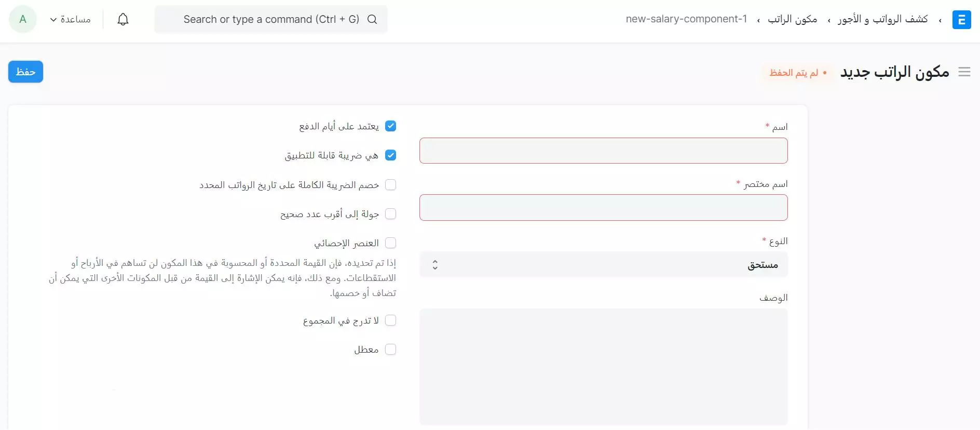Focus the "اسم مختصر" abbreviation field
The width and height of the screenshot is (980, 430).
tap(603, 208)
